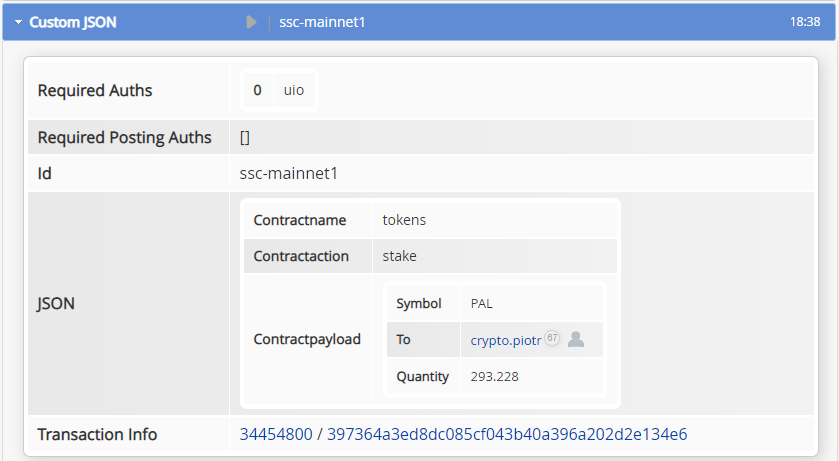The width and height of the screenshot is (839, 461).
Task: Open block number 34454800 link
Action: tap(276, 434)
